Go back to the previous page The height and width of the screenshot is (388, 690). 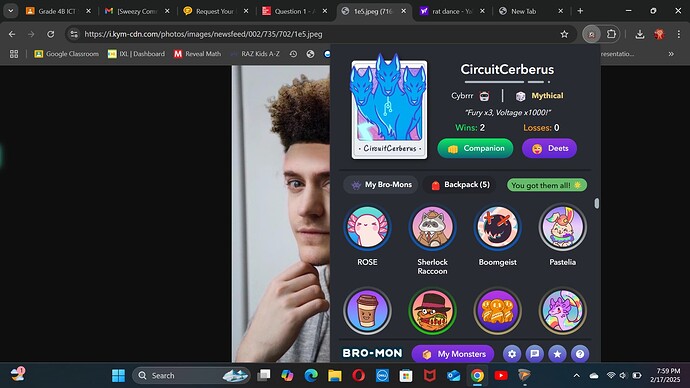point(12,34)
